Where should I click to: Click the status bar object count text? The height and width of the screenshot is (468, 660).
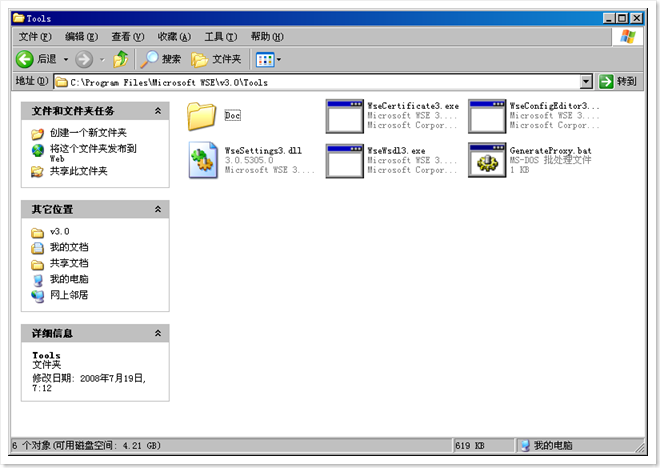pyautogui.click(x=86, y=445)
